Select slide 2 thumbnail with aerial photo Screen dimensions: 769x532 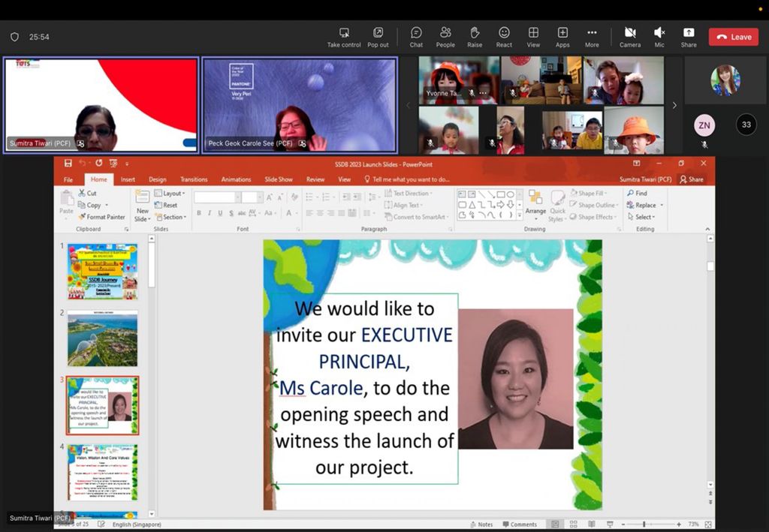click(102, 338)
